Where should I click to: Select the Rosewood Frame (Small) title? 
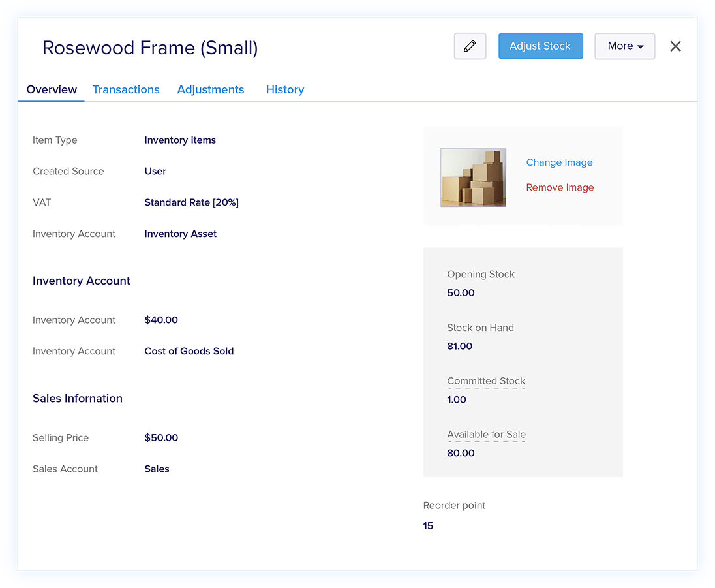pyautogui.click(x=149, y=47)
